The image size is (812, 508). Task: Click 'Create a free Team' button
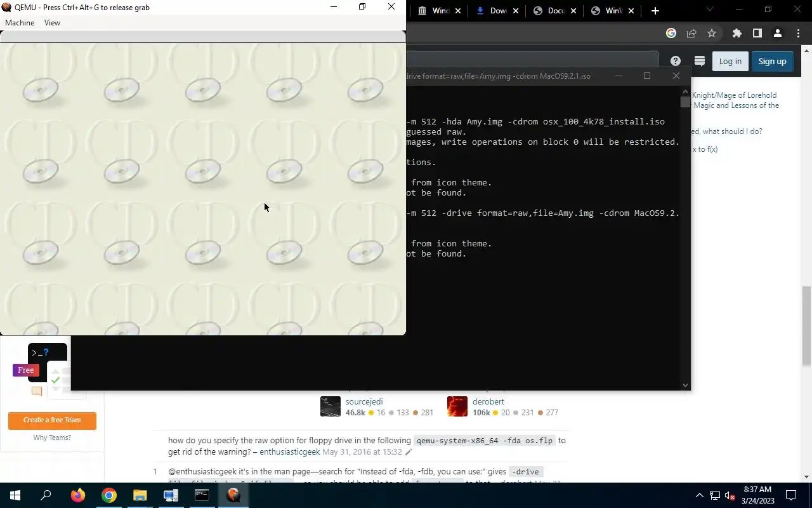[x=52, y=420]
